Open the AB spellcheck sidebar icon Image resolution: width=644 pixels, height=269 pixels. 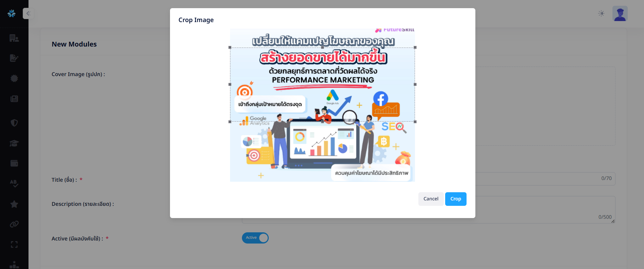[14, 184]
